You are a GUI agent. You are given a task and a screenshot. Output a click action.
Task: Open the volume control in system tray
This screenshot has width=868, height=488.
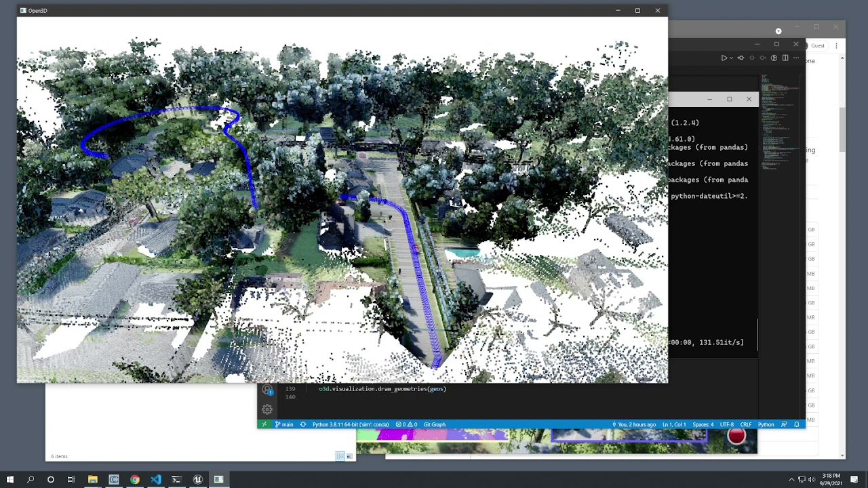812,480
